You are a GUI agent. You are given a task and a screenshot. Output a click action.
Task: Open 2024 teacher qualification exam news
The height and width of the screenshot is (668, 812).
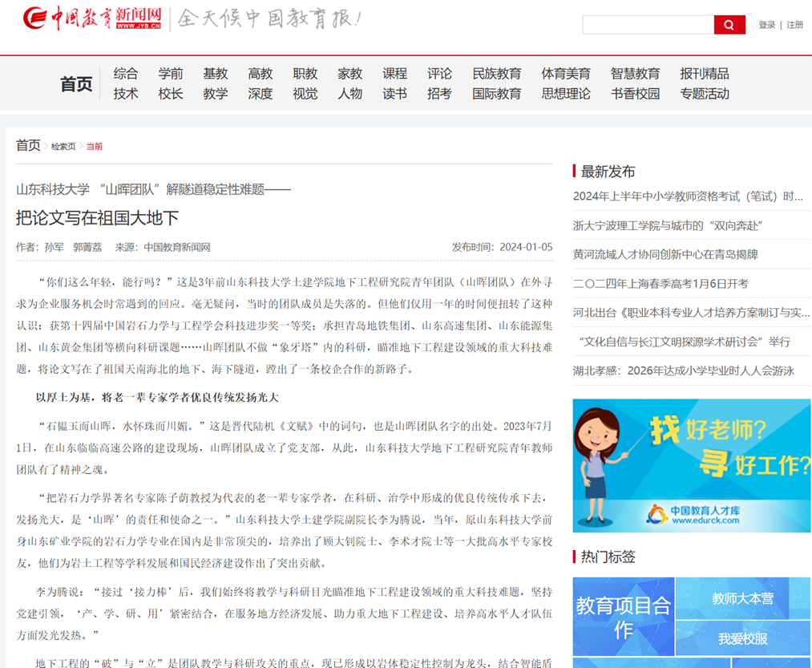[687, 196]
